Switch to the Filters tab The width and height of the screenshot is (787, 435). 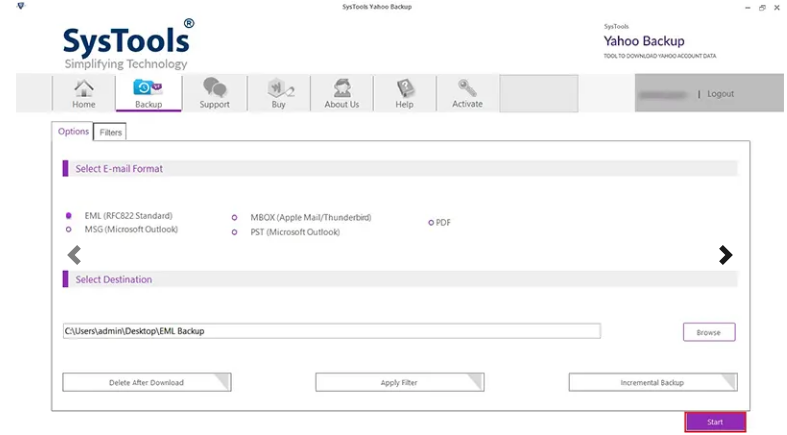(110, 132)
